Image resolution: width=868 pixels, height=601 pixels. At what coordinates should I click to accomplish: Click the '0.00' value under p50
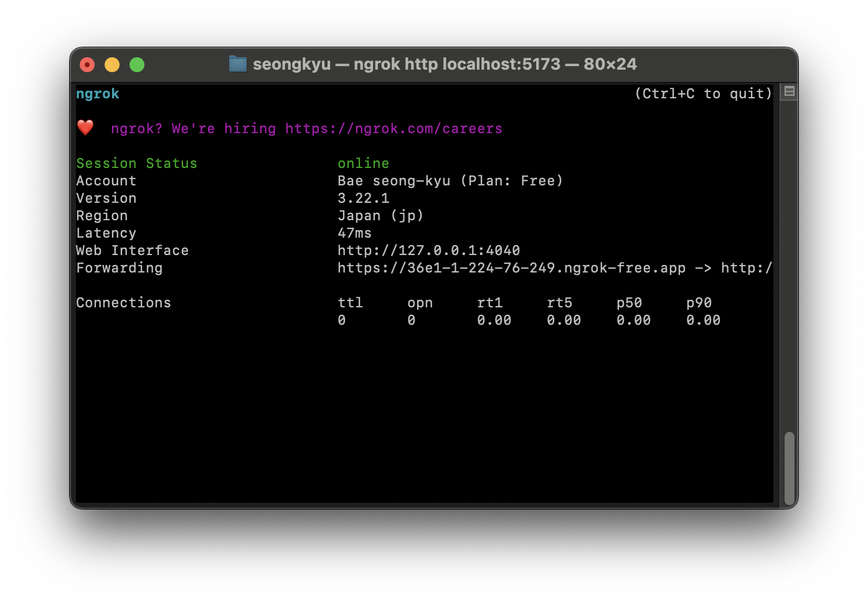tap(633, 320)
